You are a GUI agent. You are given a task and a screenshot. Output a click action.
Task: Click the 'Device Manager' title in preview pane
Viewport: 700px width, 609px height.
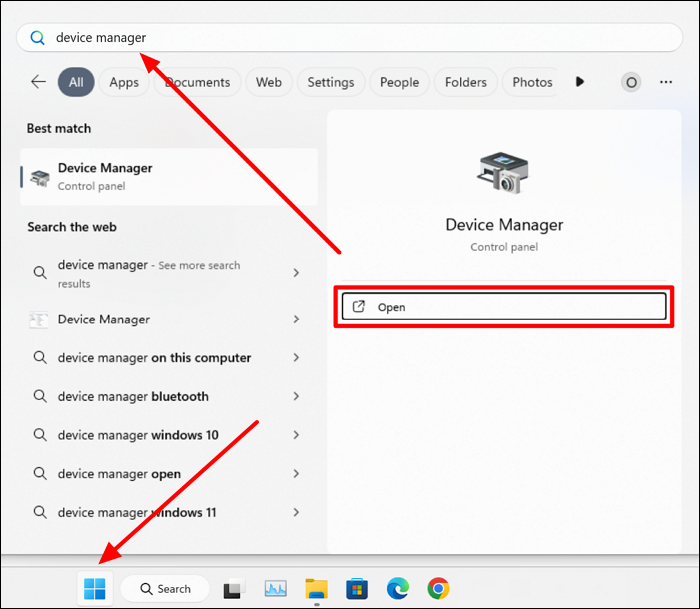pos(504,225)
